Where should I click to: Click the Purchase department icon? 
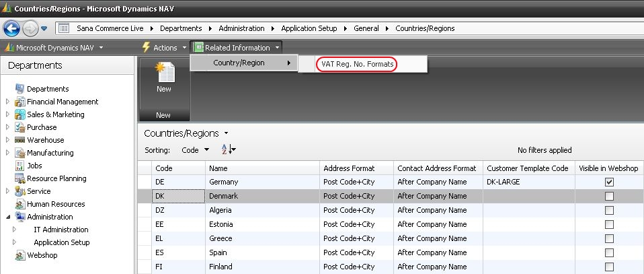(19, 127)
